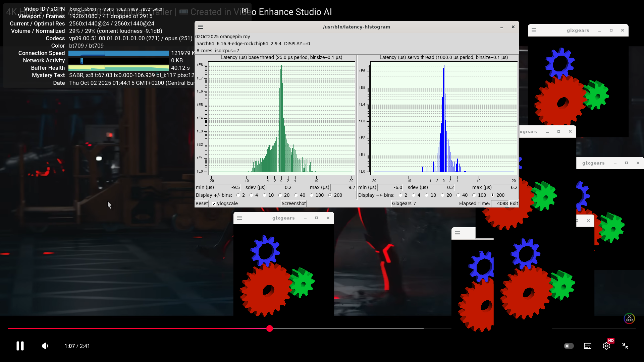
Task: Pause the video playback
Action: click(x=20, y=346)
